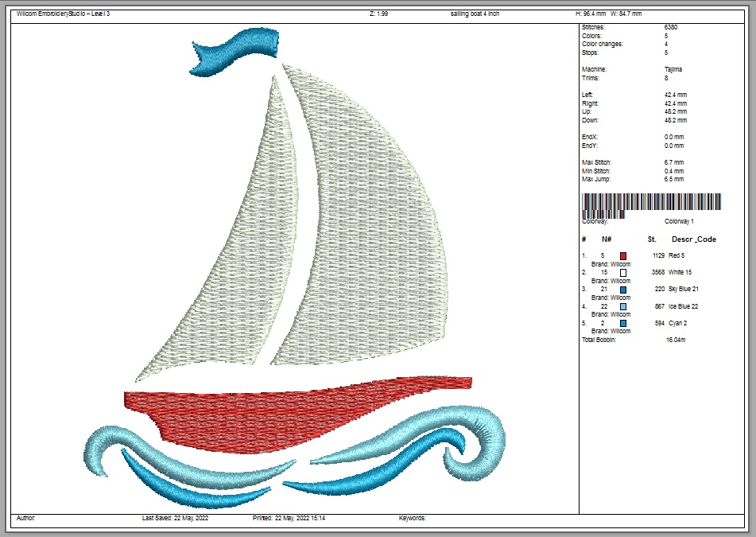Click the Descr _Code column header
This screenshot has width=756, height=537.
pos(693,239)
